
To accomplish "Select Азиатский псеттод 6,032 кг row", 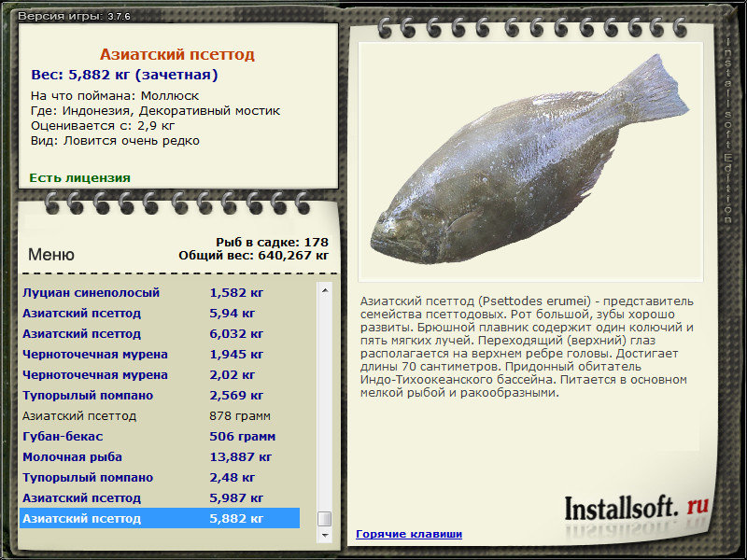I will pyautogui.click(x=160, y=334).
